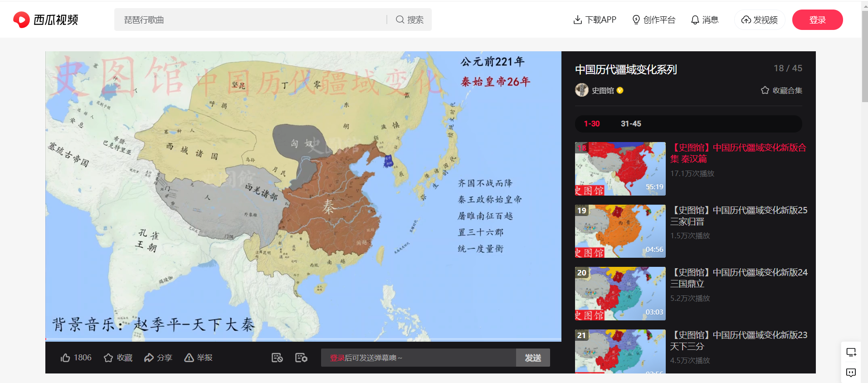
Task: Click playlist title 中国历代疆域变化系列
Action: [626, 69]
